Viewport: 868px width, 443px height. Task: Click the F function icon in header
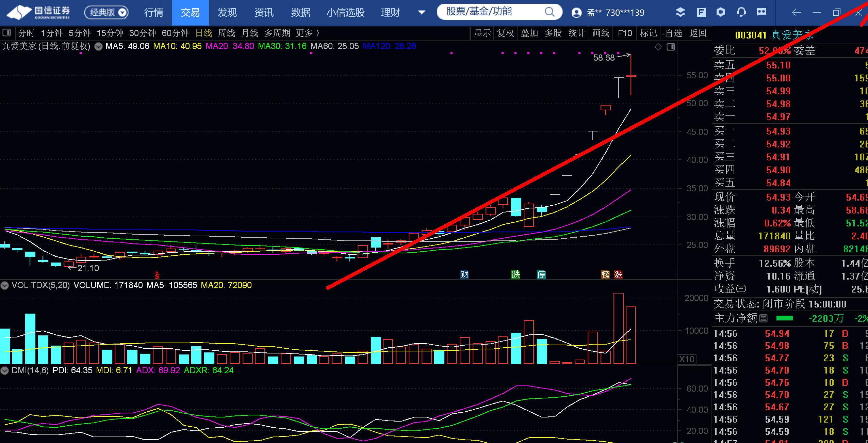click(x=701, y=13)
